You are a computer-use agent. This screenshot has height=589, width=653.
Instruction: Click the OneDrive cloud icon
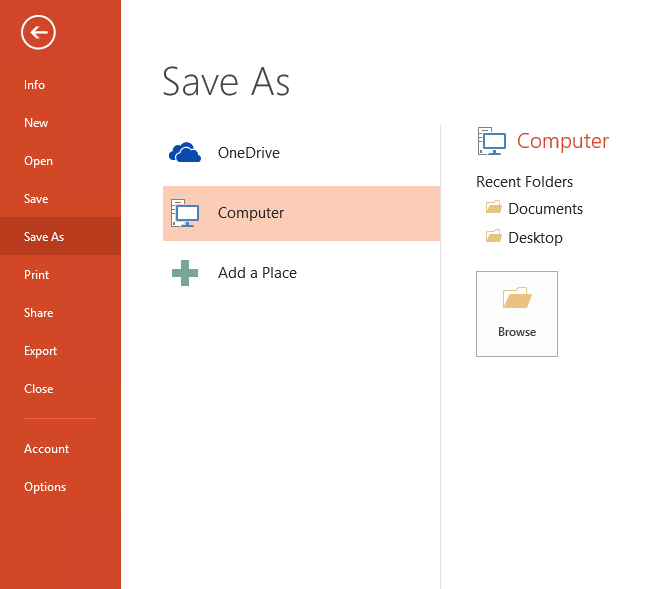pyautogui.click(x=185, y=153)
